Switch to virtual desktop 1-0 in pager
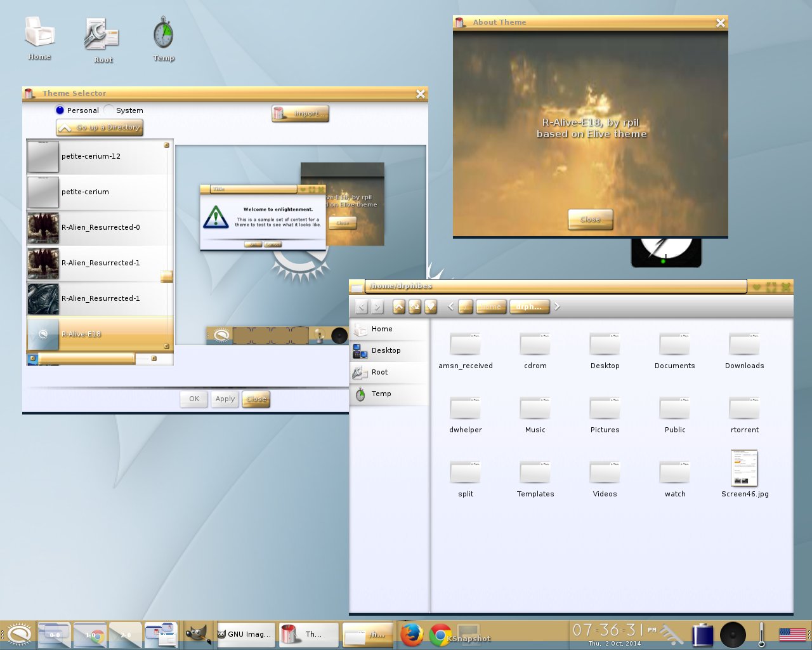The width and height of the screenshot is (812, 650). pyautogui.click(x=90, y=633)
